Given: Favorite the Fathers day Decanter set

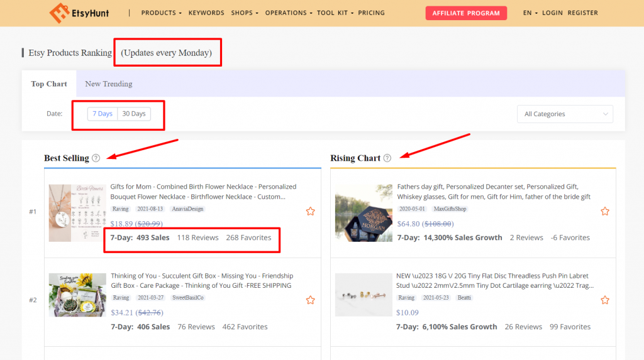Looking at the screenshot, I should [x=604, y=212].
